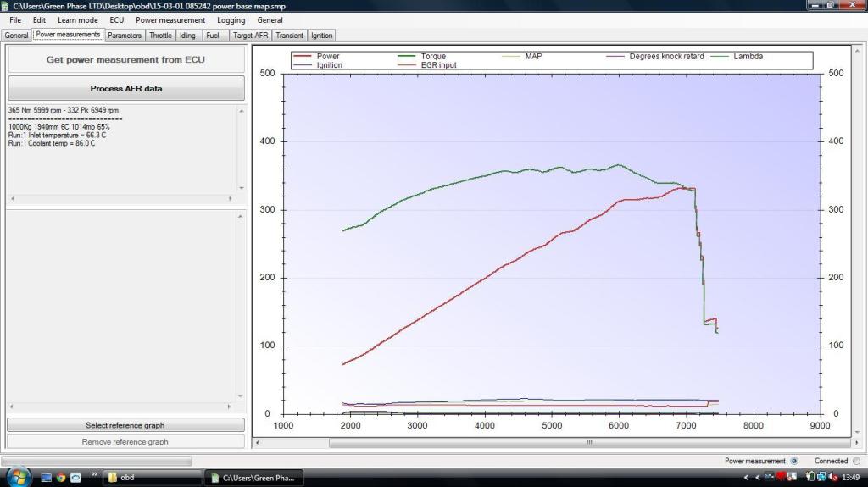
Task: Click the Windows Start orb
Action: pyautogui.click(x=17, y=477)
